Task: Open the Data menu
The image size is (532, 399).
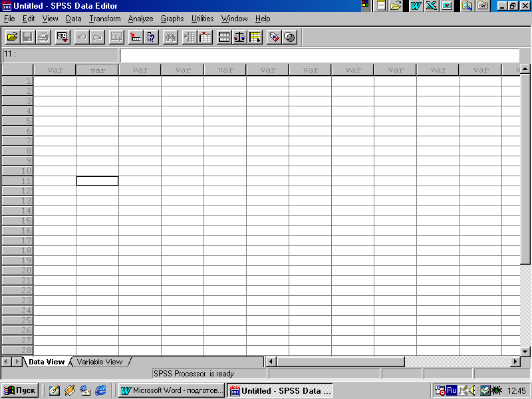Action: pos(74,19)
